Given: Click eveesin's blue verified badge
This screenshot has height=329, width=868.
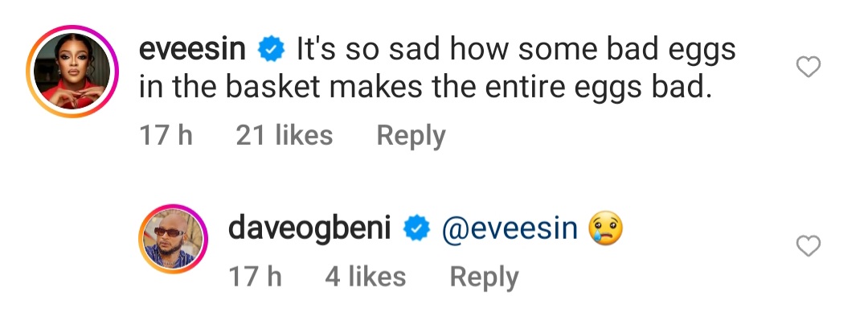Looking at the screenshot, I should pyautogui.click(x=269, y=51).
